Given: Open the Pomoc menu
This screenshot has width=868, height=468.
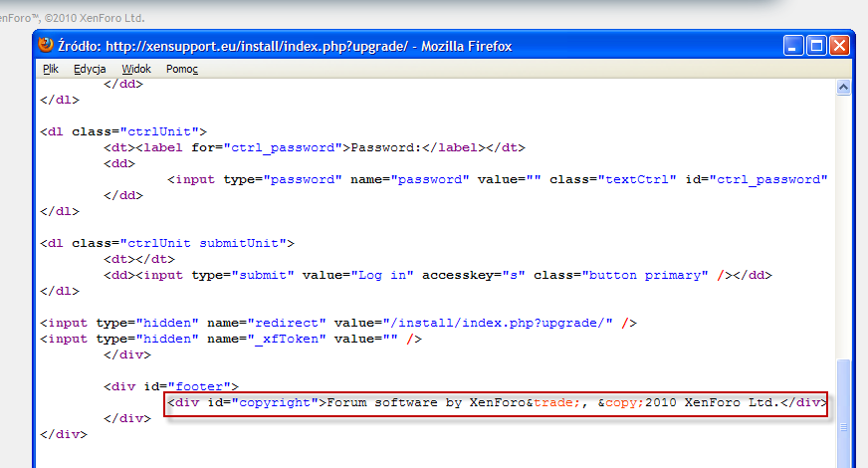Looking at the screenshot, I should [181, 69].
